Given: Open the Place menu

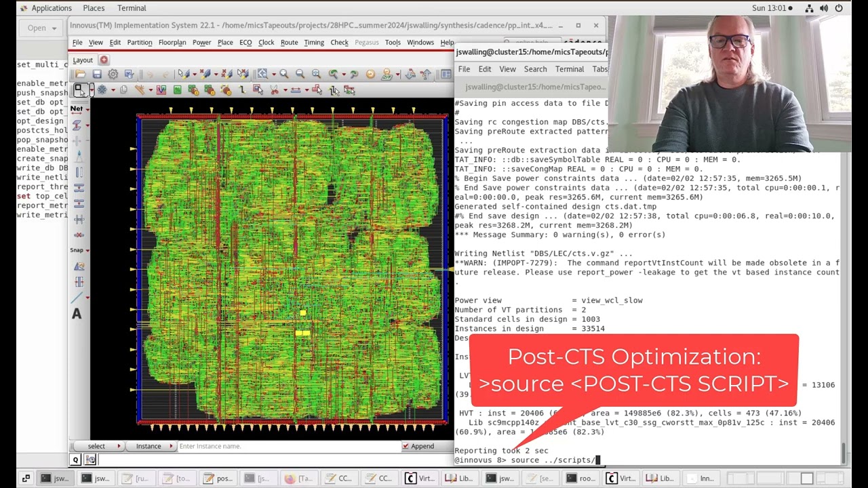Looking at the screenshot, I should click(225, 42).
